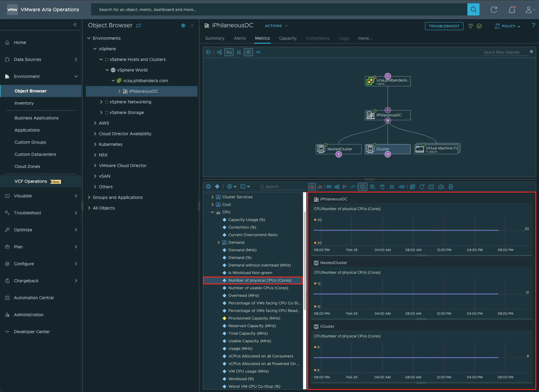Expand the Demand metric subgroup
Viewport: 539px width, 392px height.
tap(218, 243)
